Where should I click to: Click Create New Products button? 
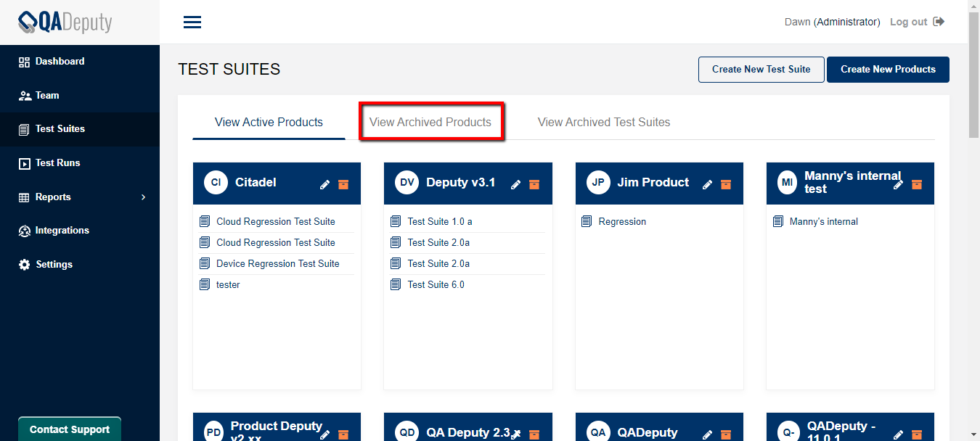tap(888, 70)
